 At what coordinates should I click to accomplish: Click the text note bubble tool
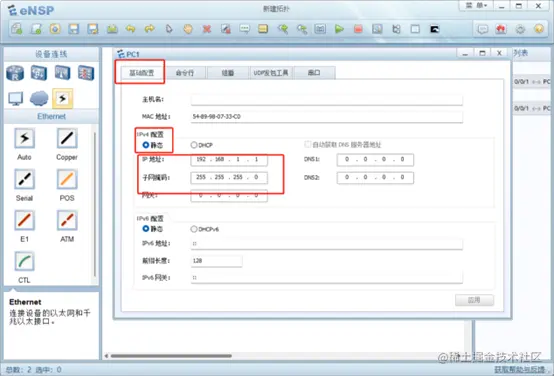coord(244,29)
